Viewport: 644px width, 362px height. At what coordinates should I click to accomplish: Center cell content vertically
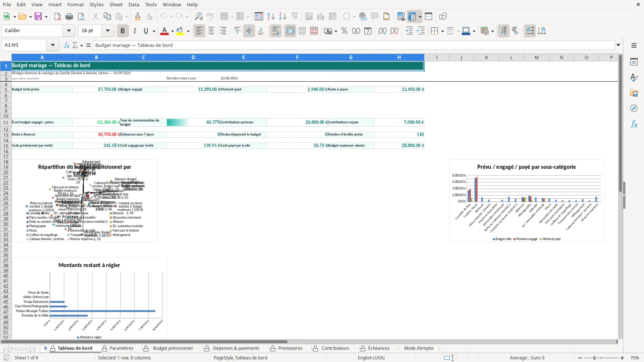click(x=249, y=31)
